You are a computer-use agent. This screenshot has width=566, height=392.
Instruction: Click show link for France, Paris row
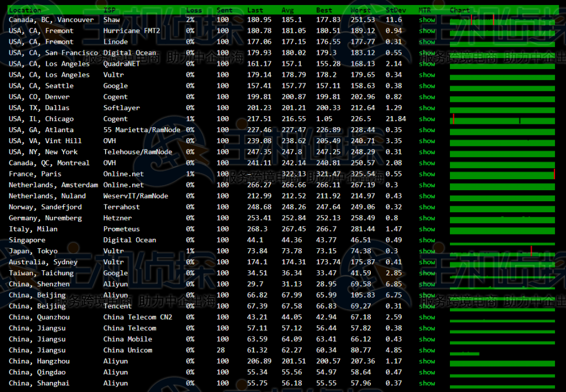click(x=427, y=174)
